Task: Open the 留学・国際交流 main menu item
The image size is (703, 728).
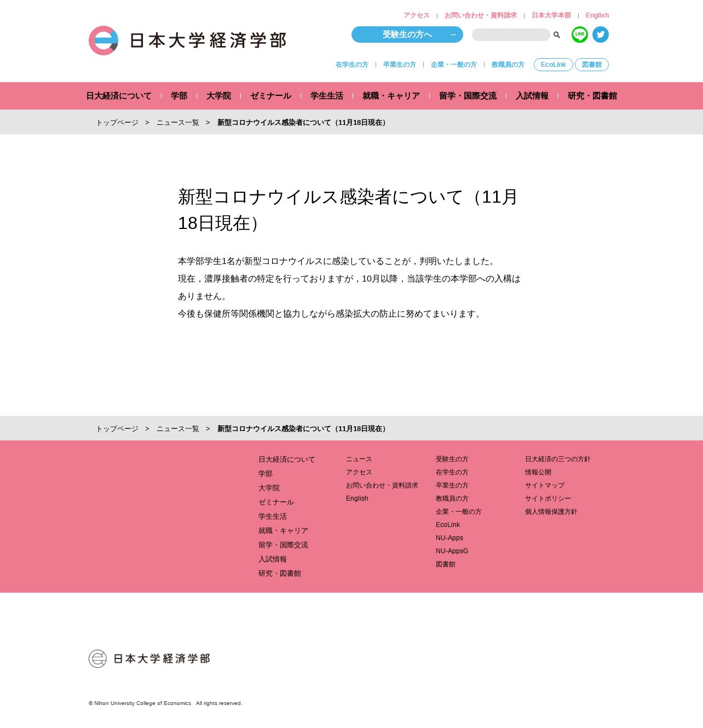Action: (x=468, y=96)
